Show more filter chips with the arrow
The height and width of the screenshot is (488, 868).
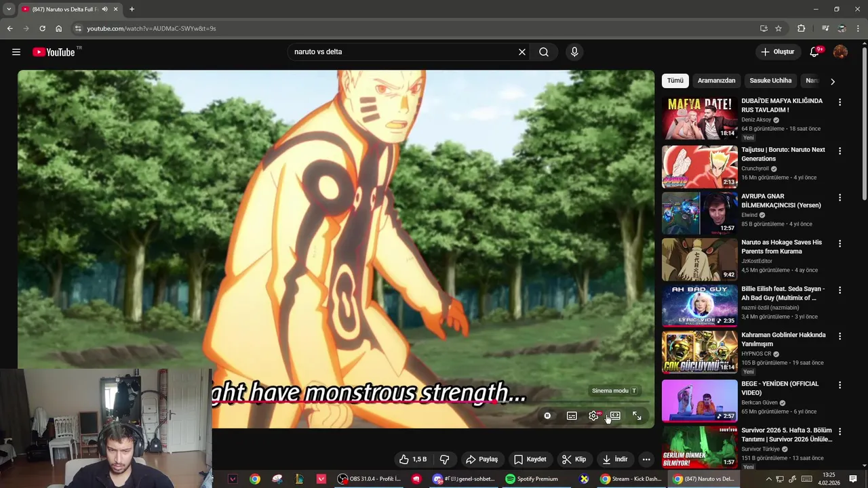[833, 81]
